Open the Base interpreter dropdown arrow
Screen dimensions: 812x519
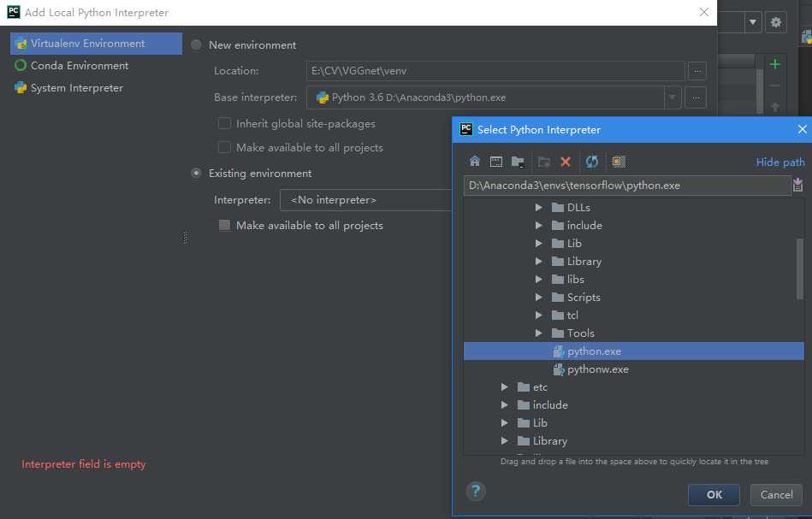673,97
